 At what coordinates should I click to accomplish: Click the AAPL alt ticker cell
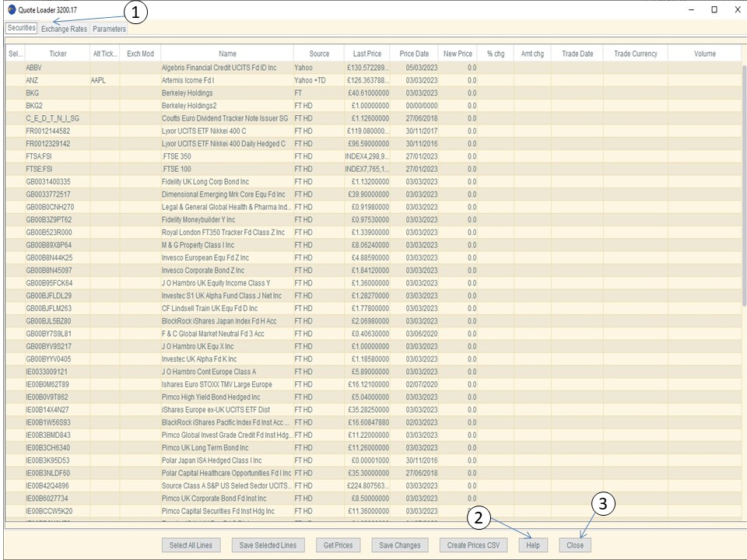click(x=105, y=80)
